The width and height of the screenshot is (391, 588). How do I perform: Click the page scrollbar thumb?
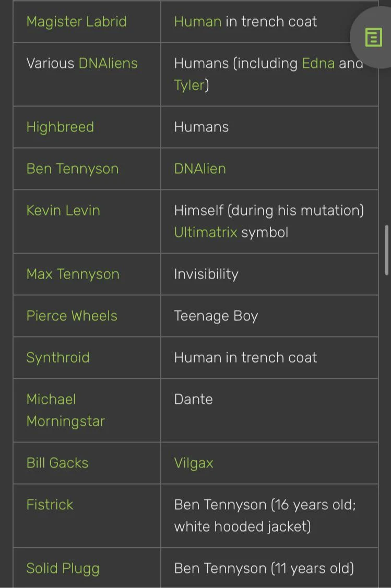pyautogui.click(x=387, y=250)
